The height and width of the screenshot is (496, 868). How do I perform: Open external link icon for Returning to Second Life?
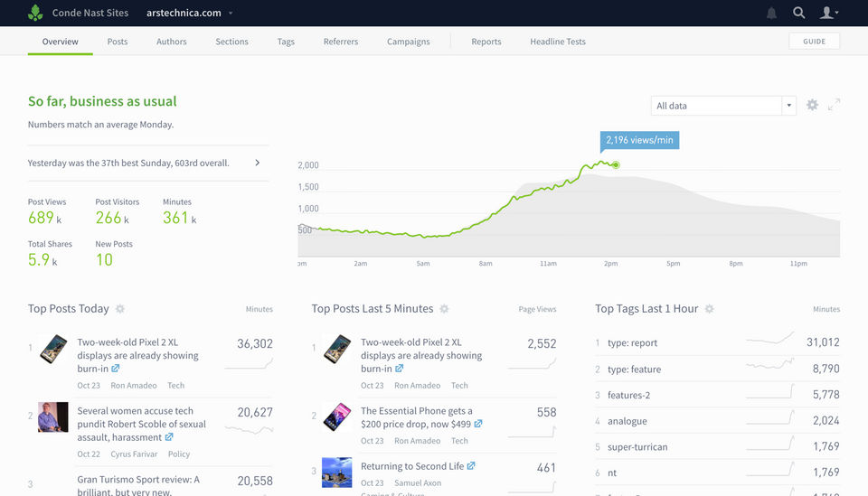[470, 465]
